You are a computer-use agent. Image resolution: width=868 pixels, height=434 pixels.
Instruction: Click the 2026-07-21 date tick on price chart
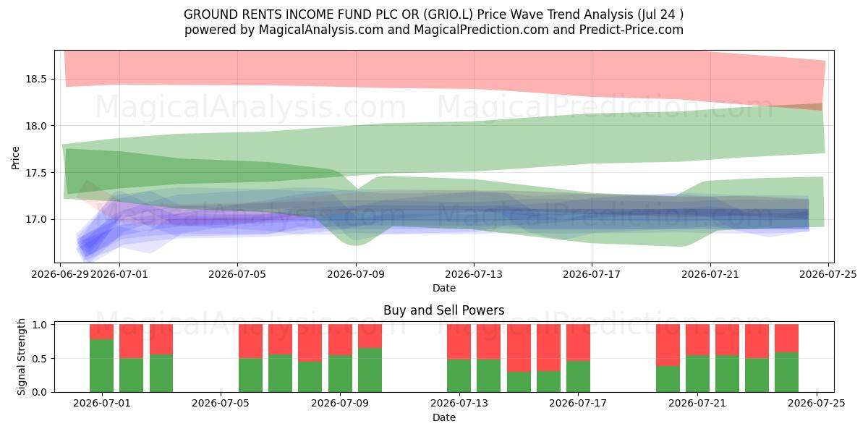[x=710, y=274]
